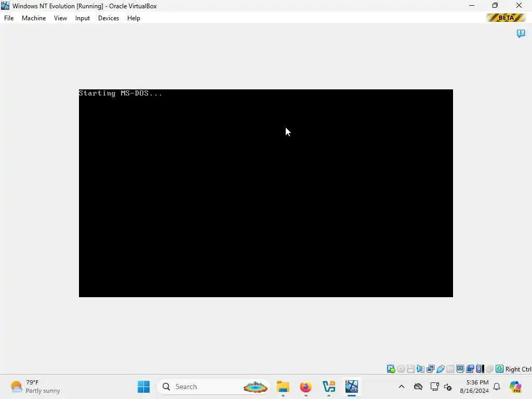Open the weather widget showing 79°F
This screenshot has width=532, height=399.
[x=35, y=387]
